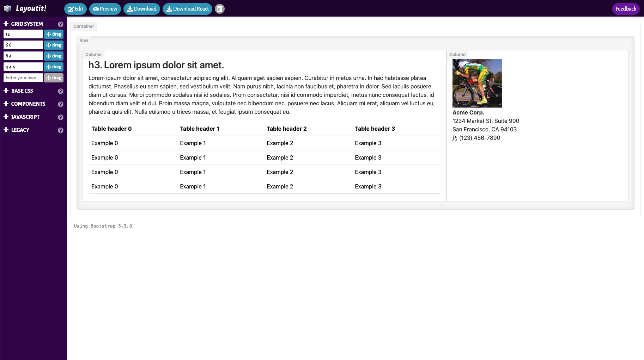The height and width of the screenshot is (360, 644).
Task: Open the Feedback form
Action: click(626, 9)
